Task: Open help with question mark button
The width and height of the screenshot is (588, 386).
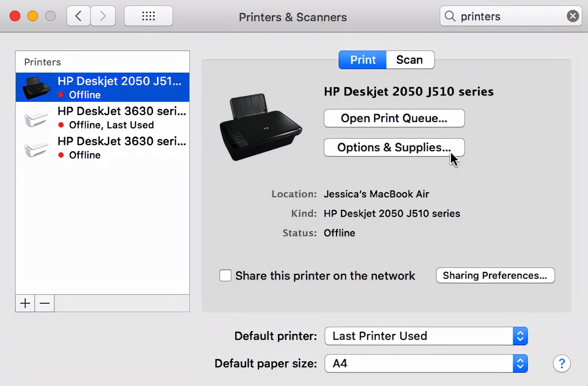Action: (561, 364)
